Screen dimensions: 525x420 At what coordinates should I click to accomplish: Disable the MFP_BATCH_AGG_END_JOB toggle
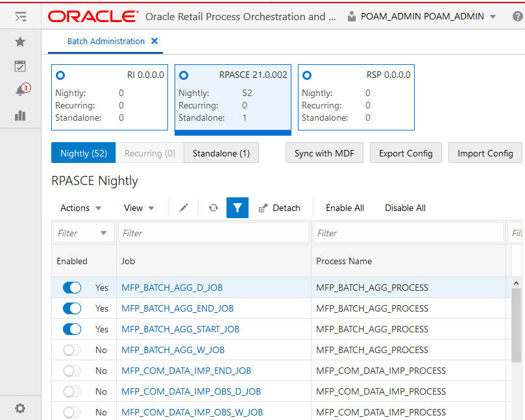click(72, 308)
